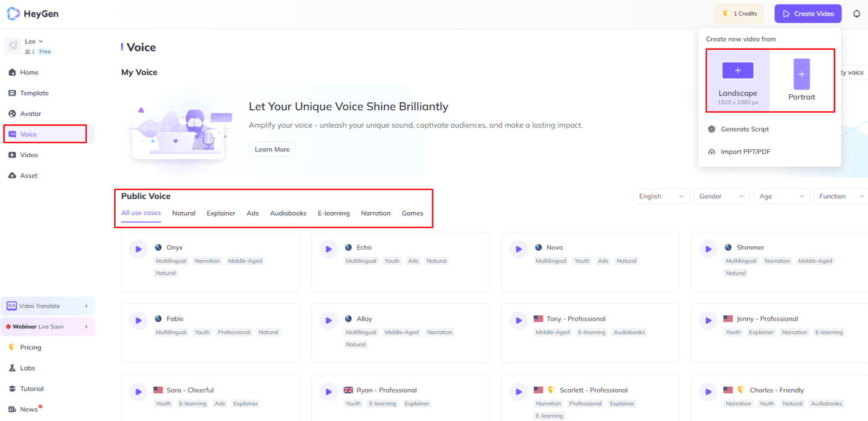Click the Generate Script option
Screen dimensions: 868x421
coord(744,130)
